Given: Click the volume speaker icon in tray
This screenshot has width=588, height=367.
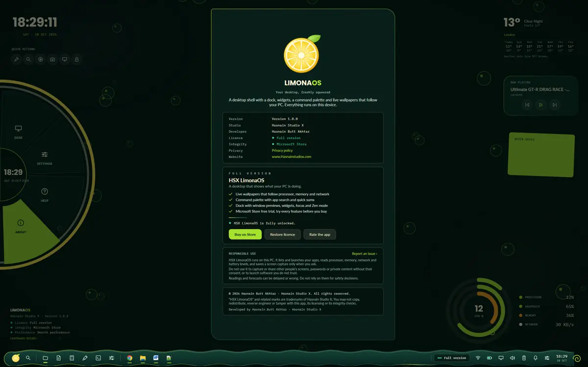Looking at the screenshot, I should tap(513, 358).
